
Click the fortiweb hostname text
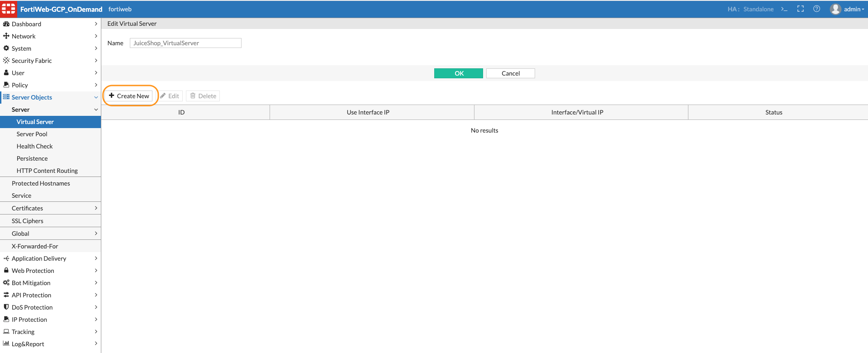click(x=120, y=9)
